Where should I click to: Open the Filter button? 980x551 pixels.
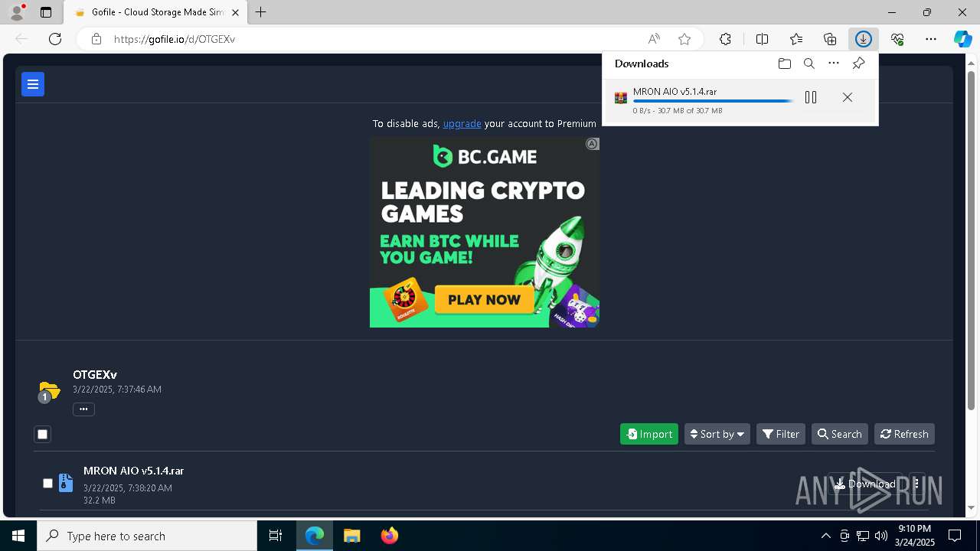point(781,434)
